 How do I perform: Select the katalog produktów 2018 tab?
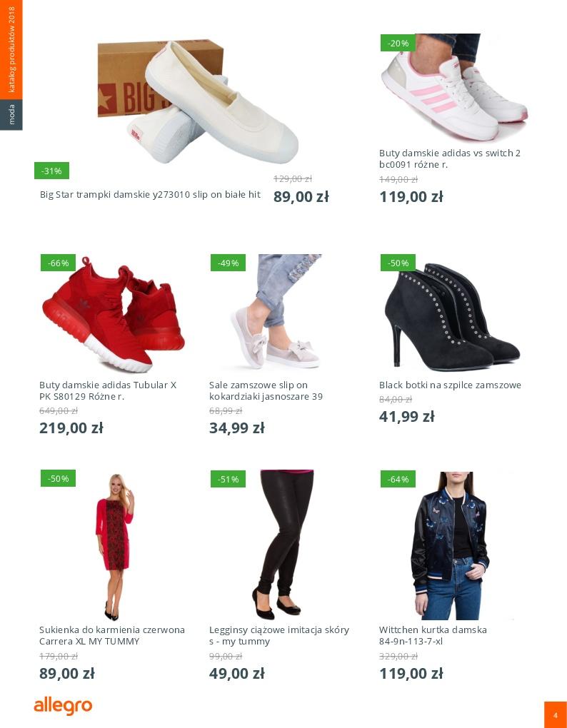tap(11, 50)
